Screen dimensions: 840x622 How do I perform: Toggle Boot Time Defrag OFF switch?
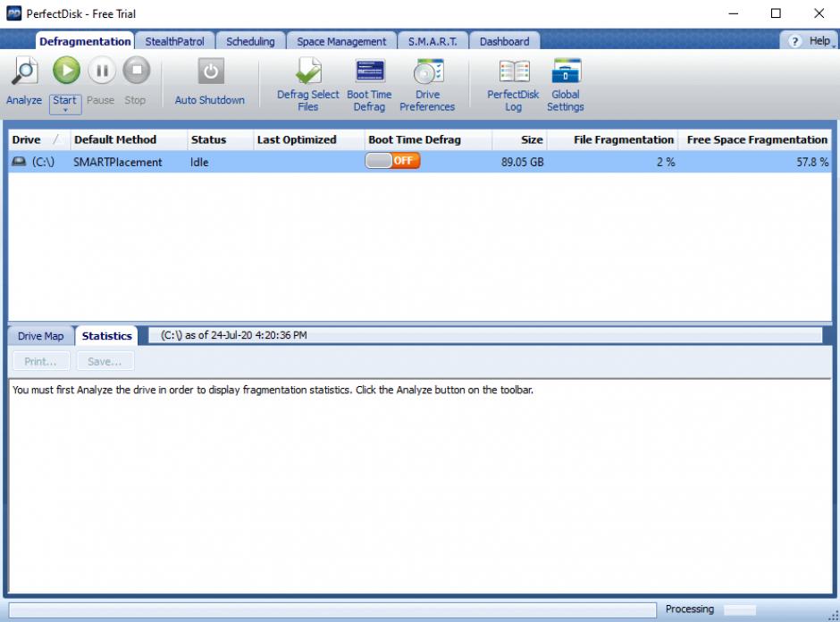pyautogui.click(x=392, y=161)
